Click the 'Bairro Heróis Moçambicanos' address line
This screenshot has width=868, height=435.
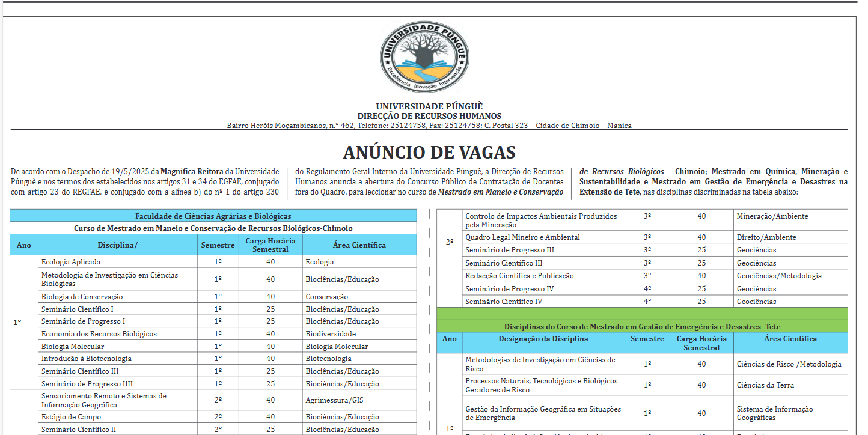click(429, 126)
